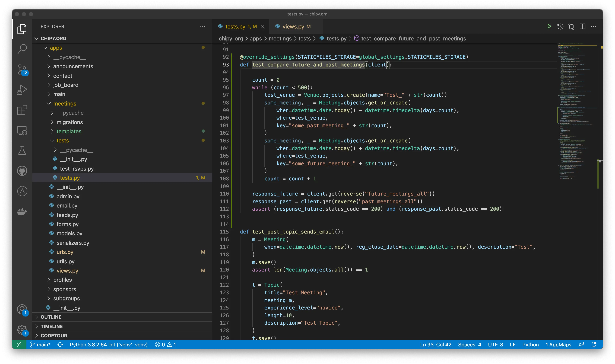This screenshot has width=615, height=364.
Task: Open errors and warnings problems indicator
Action: pos(165,344)
